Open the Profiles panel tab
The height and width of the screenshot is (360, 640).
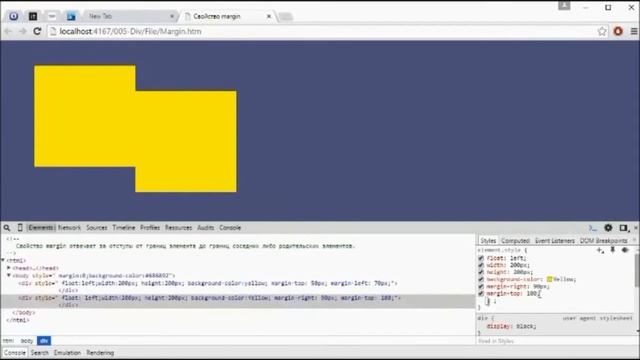pyautogui.click(x=150, y=228)
